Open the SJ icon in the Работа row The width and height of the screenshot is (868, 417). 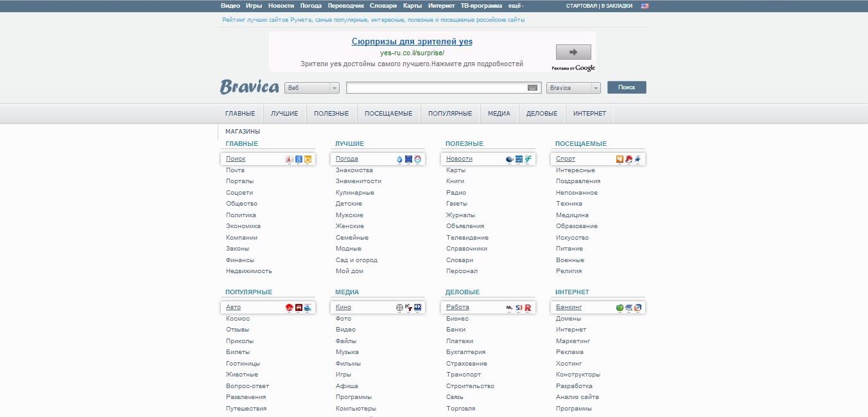[x=519, y=308]
